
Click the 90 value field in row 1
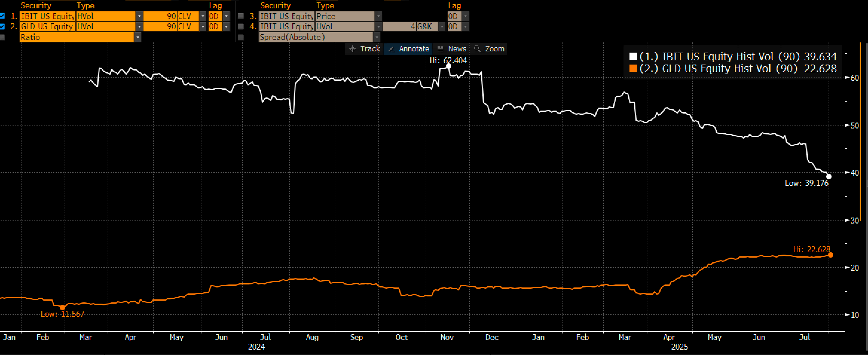165,16
